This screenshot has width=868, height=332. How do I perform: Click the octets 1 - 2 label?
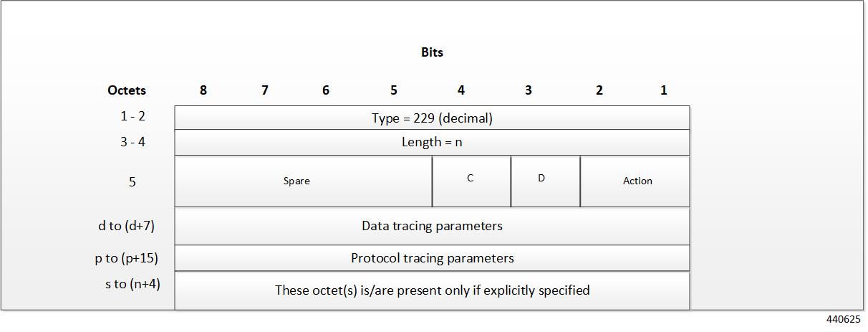tap(132, 116)
